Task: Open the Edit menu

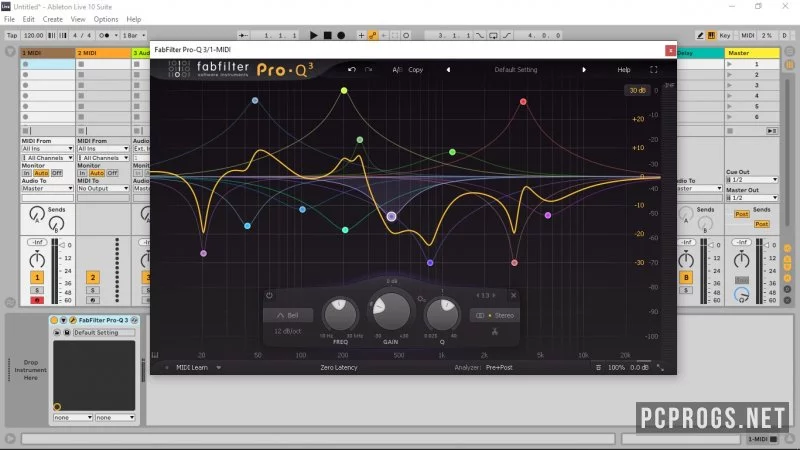Action: 29,19
